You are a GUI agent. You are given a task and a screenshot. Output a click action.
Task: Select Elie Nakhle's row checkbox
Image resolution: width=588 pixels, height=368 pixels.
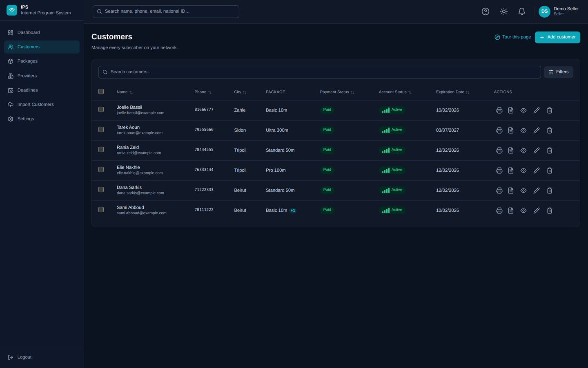(x=101, y=170)
